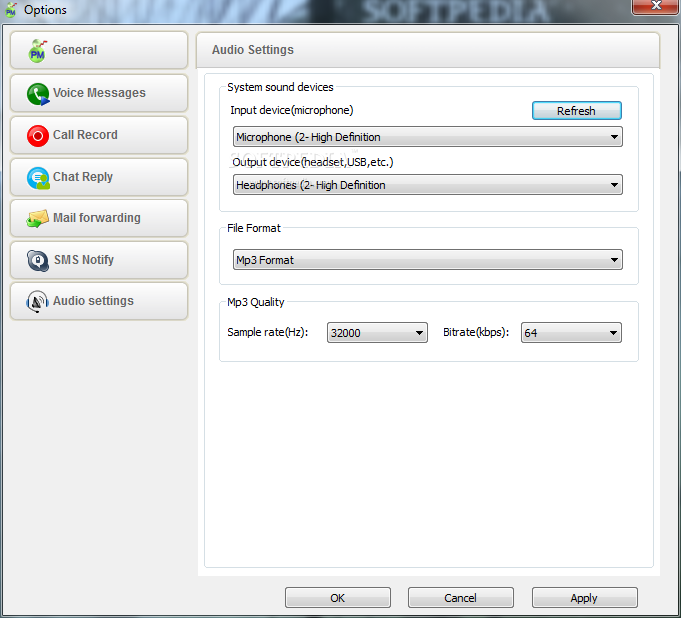Click the 'File Format' group label

click(254, 228)
